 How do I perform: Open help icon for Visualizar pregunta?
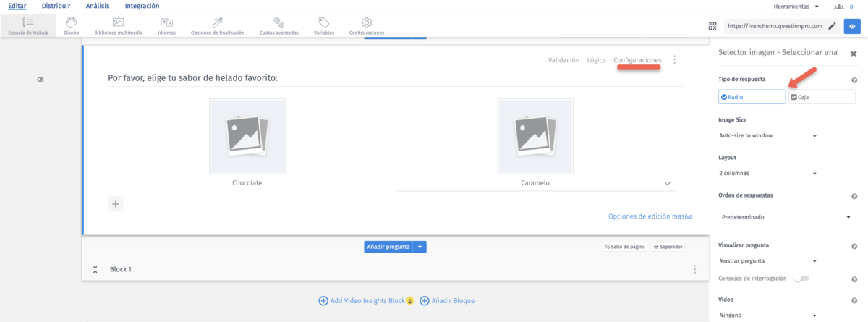(x=854, y=246)
